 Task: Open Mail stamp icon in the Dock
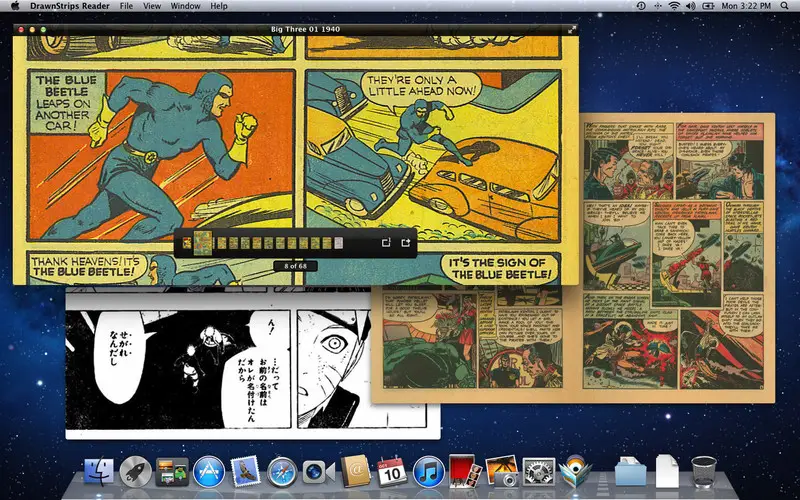(245, 471)
